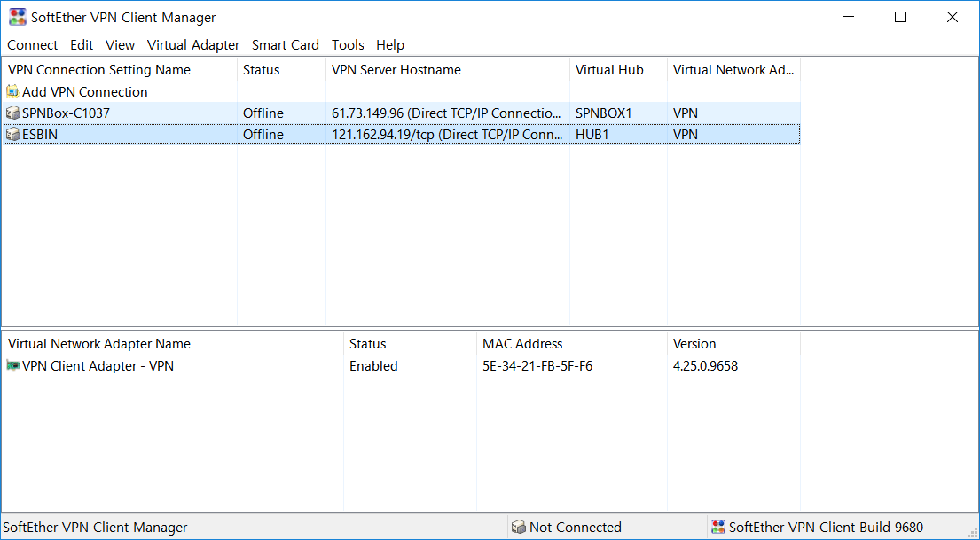
Task: Click the SPNBOX1 virtual hub cell
Action: tap(604, 113)
